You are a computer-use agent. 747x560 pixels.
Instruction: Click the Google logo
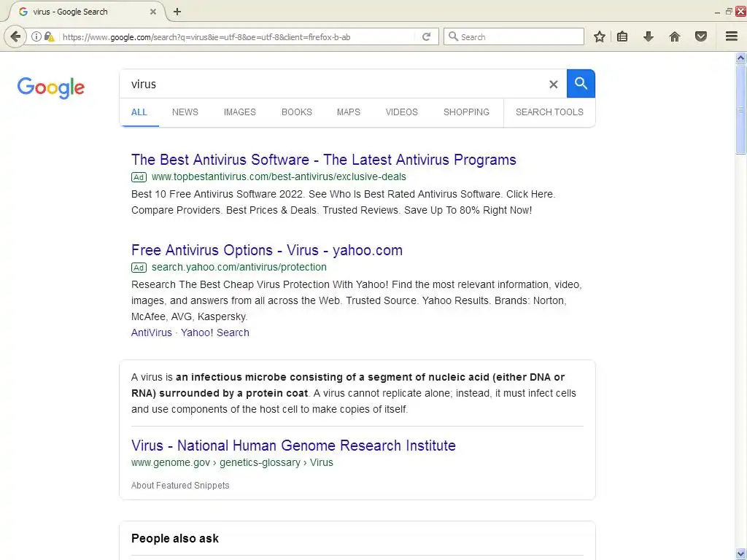51,87
